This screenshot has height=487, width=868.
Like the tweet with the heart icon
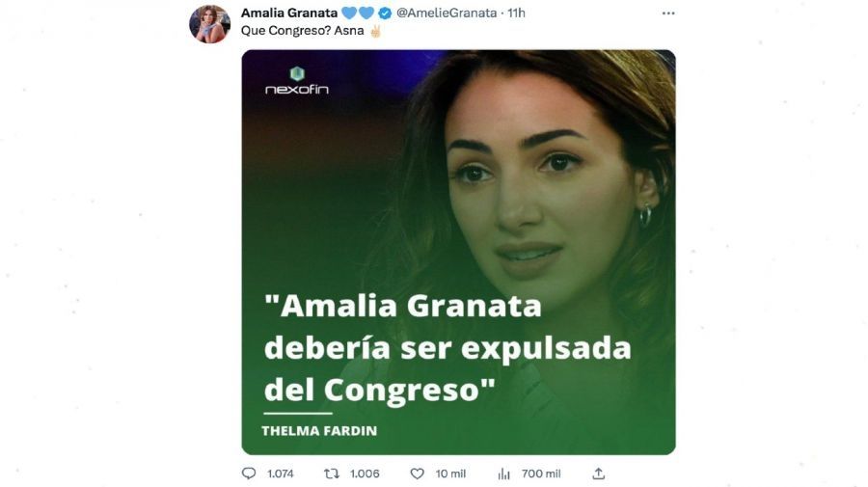click(x=417, y=473)
